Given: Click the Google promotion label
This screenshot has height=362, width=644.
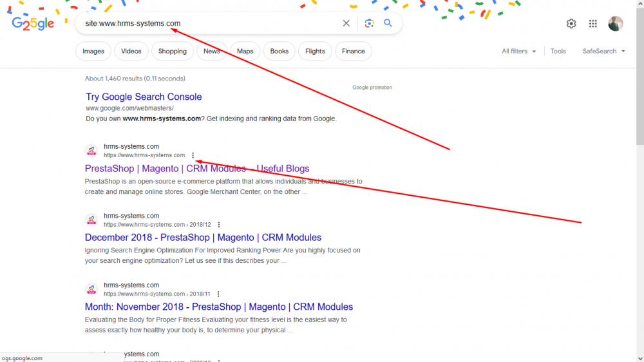Looking at the screenshot, I should coord(372,88).
